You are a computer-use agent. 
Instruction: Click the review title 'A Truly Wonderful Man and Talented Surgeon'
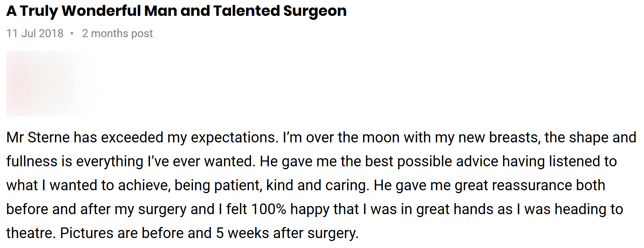176,11
